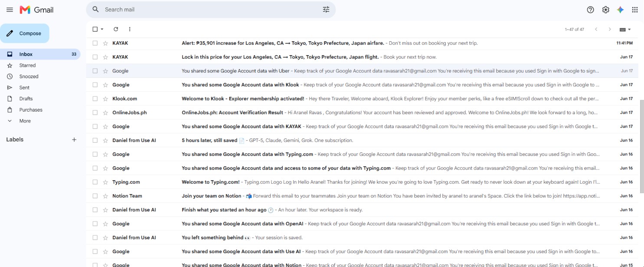Open the Inbox folder

[40, 54]
